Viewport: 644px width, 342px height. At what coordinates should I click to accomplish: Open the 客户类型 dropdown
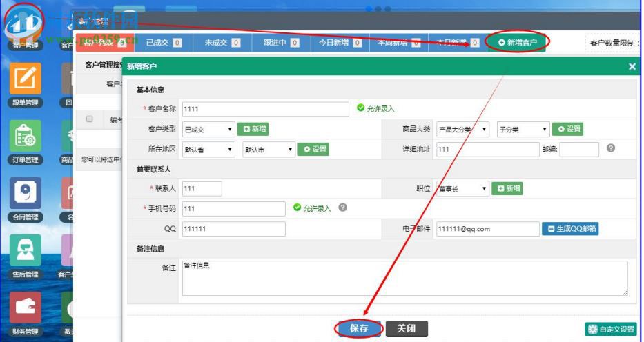pyautogui.click(x=208, y=129)
